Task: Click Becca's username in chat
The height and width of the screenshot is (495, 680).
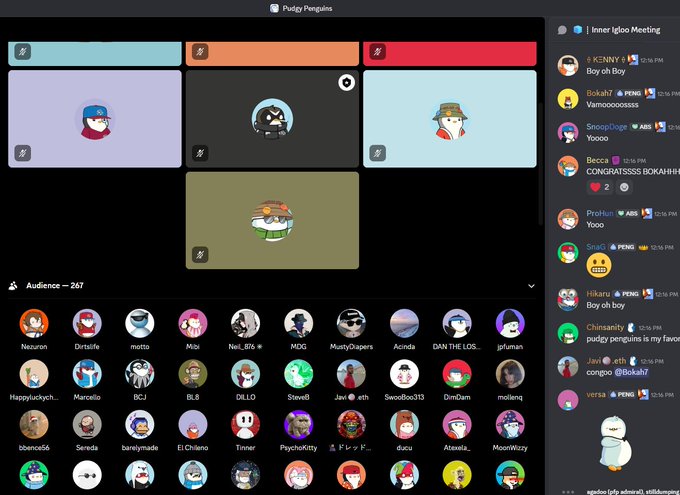Action: coord(597,160)
